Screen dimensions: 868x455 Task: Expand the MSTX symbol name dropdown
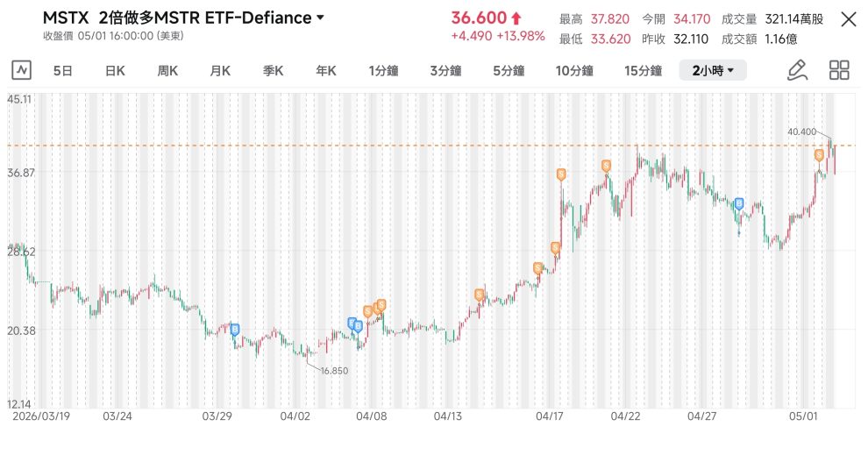(320, 18)
